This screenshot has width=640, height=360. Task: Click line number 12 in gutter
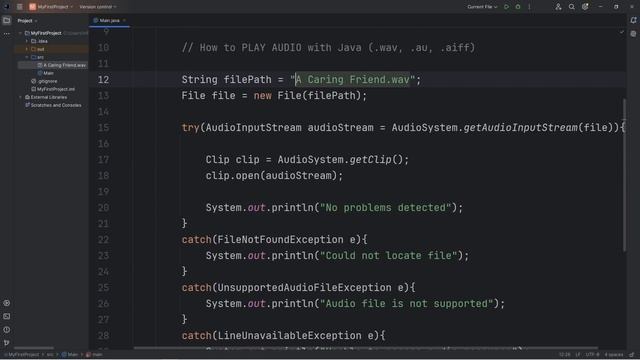tap(103, 80)
